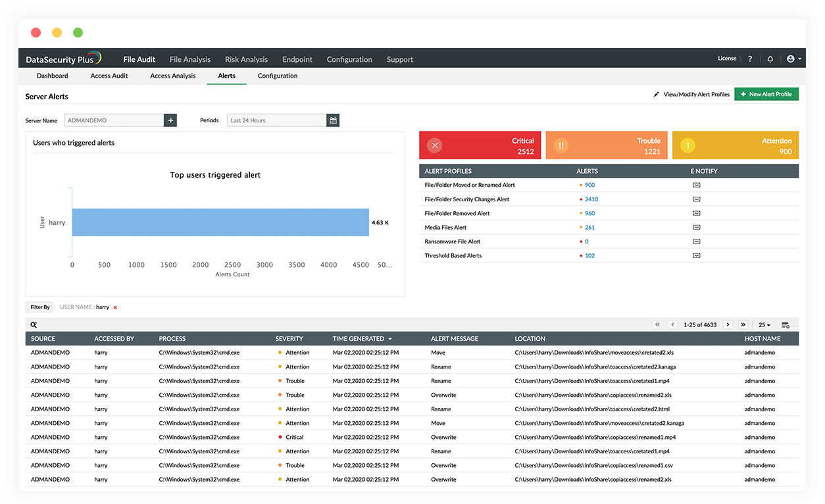Click the harry bar in the chart
The width and height of the screenshot is (825, 504).
220,222
